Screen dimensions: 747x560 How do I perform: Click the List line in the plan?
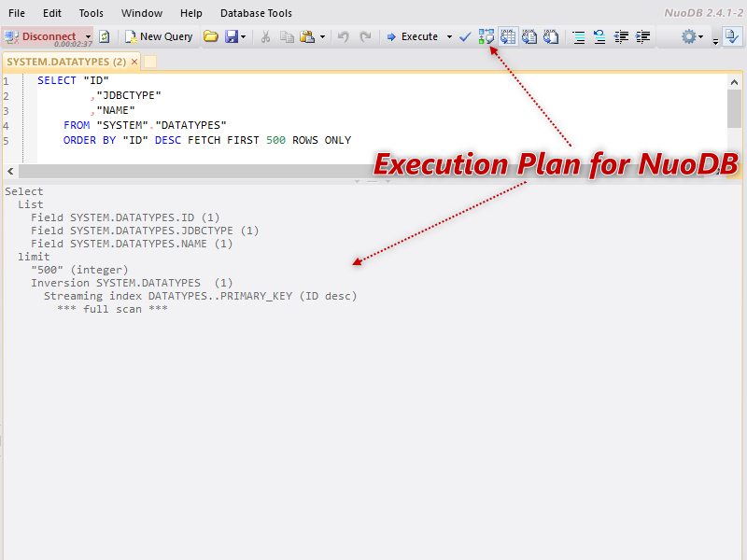pyautogui.click(x=31, y=204)
